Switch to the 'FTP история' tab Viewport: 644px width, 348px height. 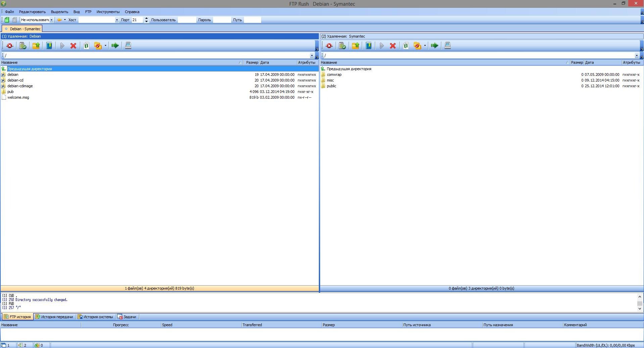[x=17, y=317]
